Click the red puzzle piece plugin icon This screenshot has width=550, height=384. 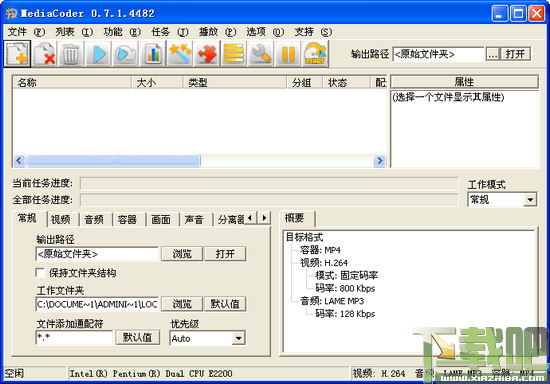click(207, 54)
